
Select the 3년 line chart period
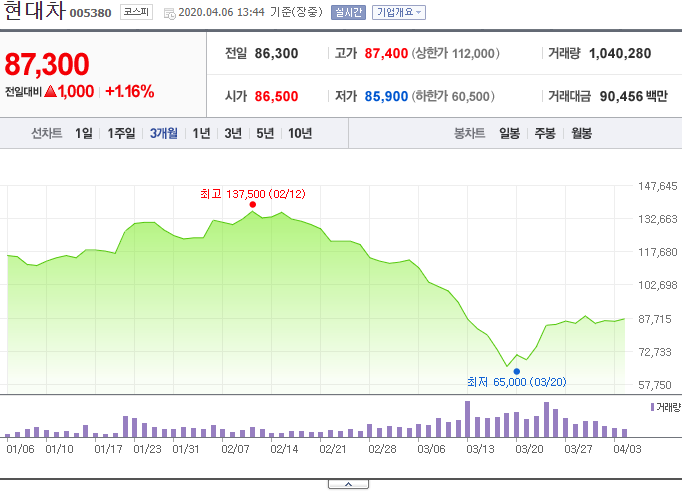[x=233, y=133]
